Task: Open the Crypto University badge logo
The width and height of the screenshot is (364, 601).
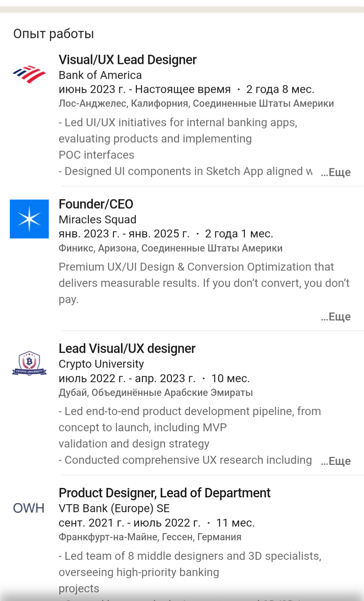Action: click(29, 363)
